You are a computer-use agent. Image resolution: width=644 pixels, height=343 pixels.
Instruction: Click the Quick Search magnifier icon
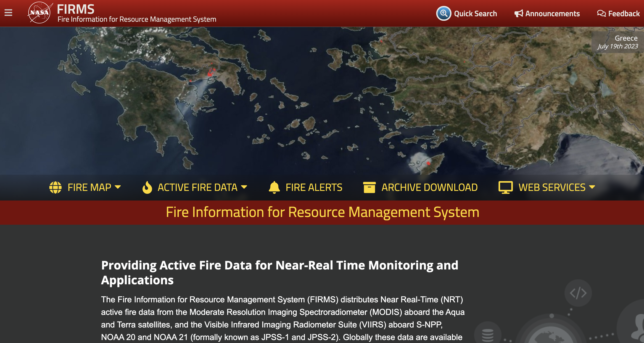[x=443, y=13]
